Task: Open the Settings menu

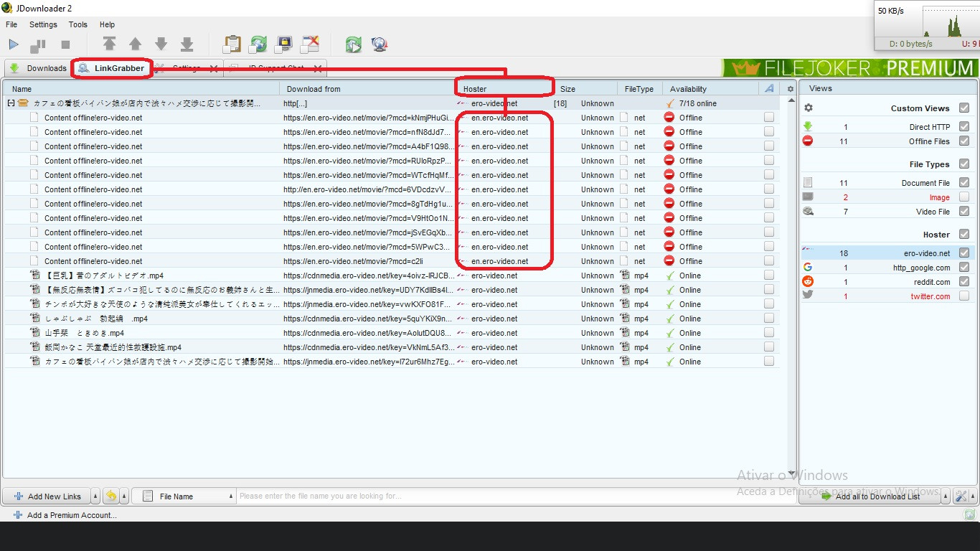Action: 43,24
